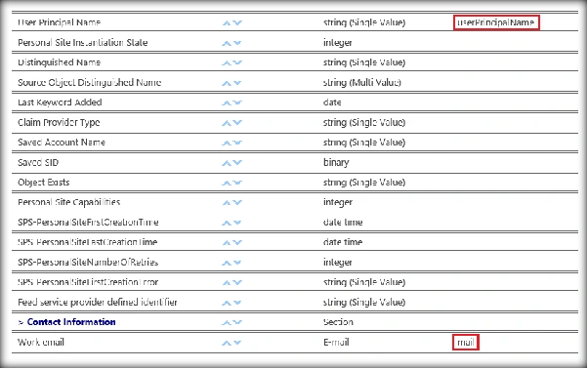Move Contact Information section down
The width and height of the screenshot is (588, 369).
click(x=237, y=322)
